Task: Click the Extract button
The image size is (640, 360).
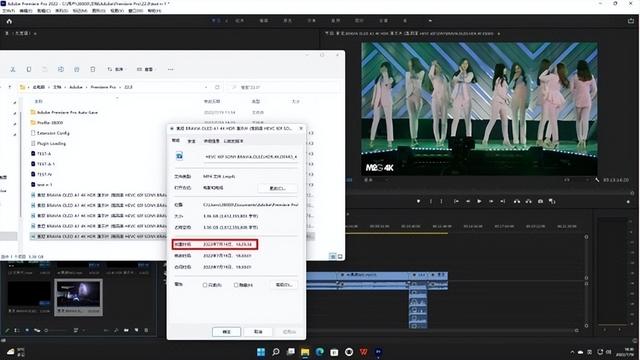Action: pyautogui.click(x=529, y=201)
